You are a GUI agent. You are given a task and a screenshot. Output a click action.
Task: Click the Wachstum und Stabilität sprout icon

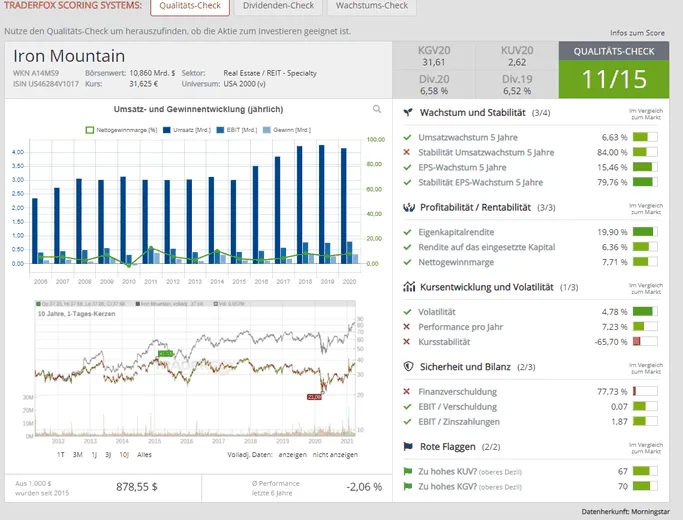point(408,112)
